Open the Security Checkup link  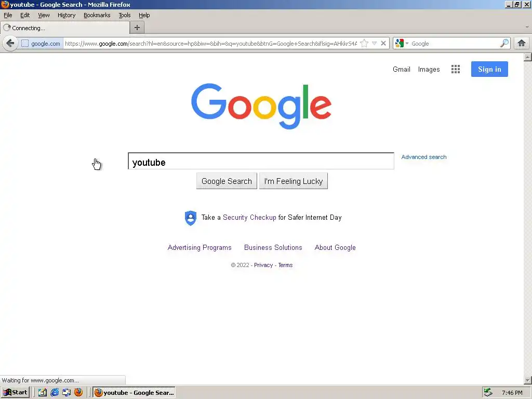(249, 218)
